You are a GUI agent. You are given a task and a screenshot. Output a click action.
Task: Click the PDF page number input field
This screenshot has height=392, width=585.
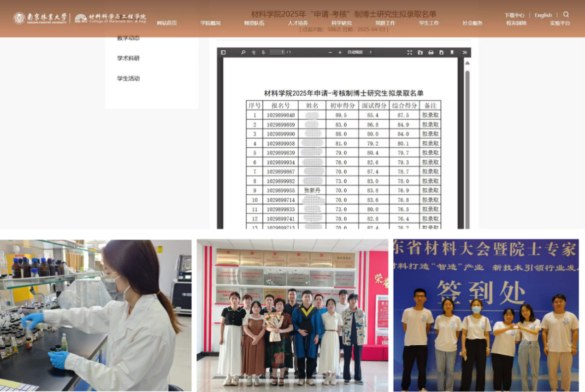[277, 53]
